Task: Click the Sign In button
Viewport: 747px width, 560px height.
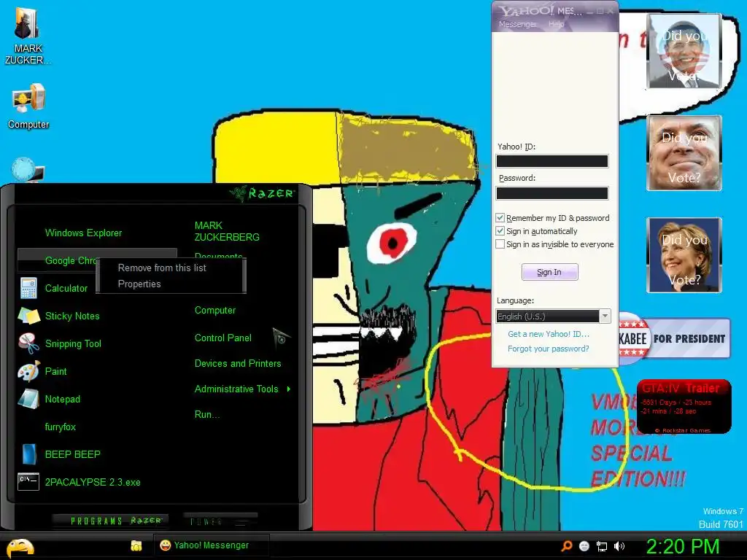Action: tap(550, 272)
